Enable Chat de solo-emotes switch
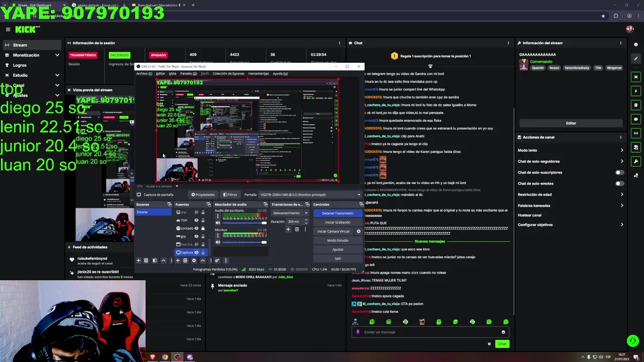The image size is (644, 362). click(619, 184)
